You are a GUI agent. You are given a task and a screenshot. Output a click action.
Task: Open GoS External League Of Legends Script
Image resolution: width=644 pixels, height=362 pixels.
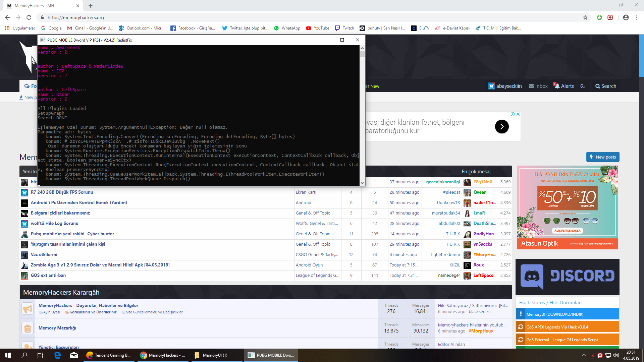(x=567, y=340)
